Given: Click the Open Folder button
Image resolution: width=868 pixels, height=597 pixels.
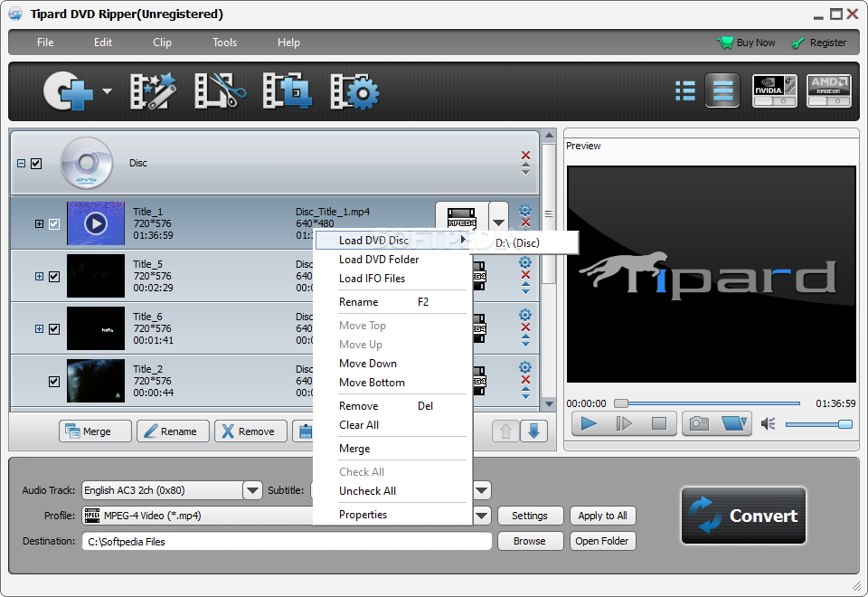Looking at the screenshot, I should pos(602,541).
